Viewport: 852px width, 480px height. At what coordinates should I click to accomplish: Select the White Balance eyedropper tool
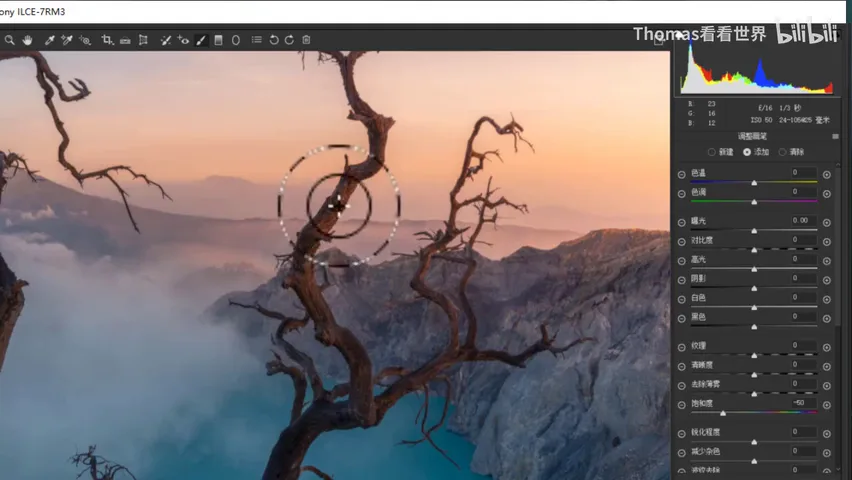[49, 40]
